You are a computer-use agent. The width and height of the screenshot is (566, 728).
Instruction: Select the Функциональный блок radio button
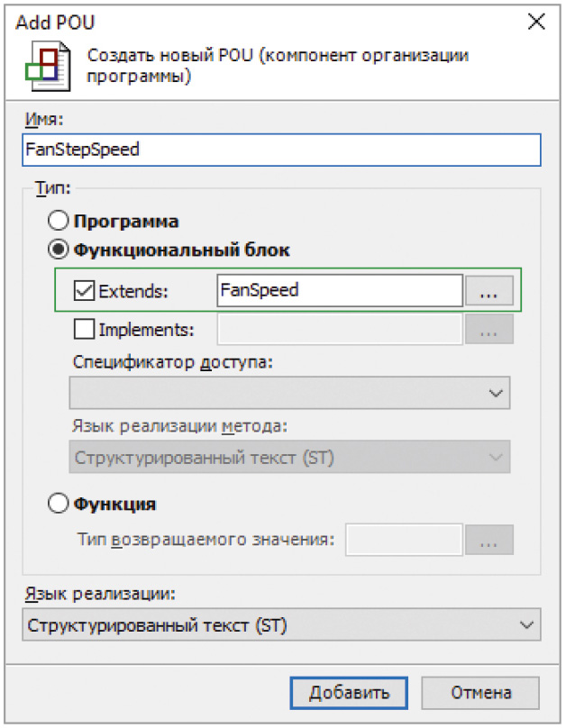pos(58,250)
